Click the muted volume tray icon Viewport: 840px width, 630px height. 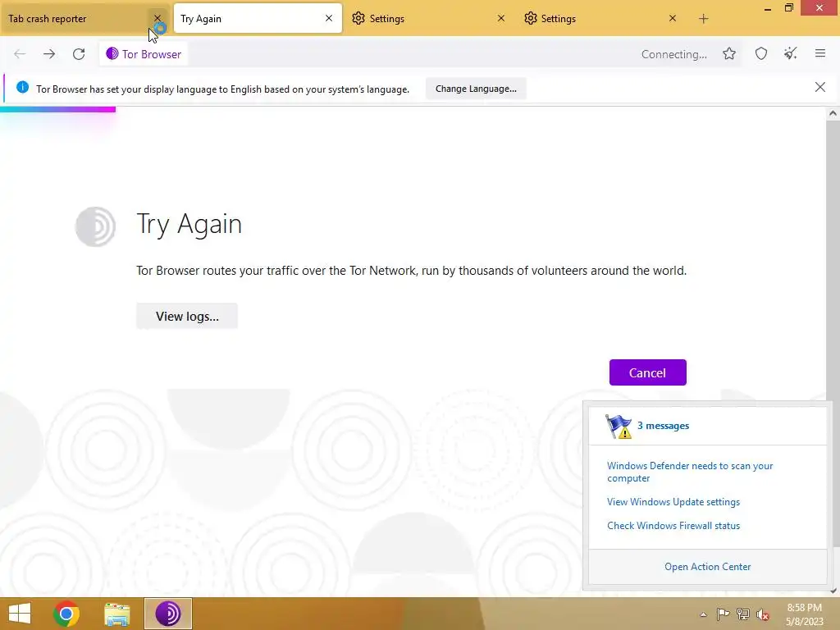point(762,614)
